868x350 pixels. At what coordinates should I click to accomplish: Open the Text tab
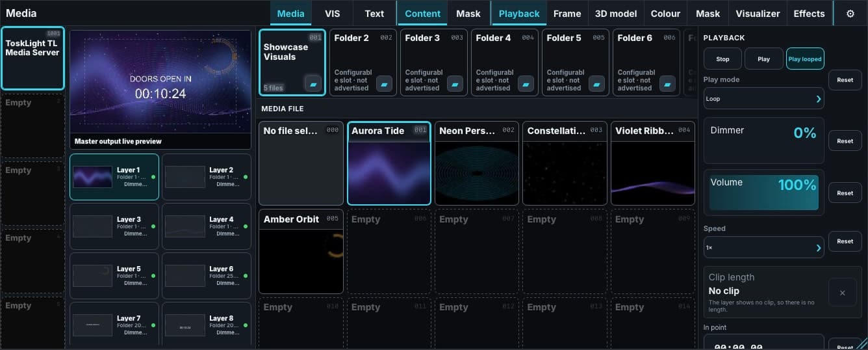[374, 13]
